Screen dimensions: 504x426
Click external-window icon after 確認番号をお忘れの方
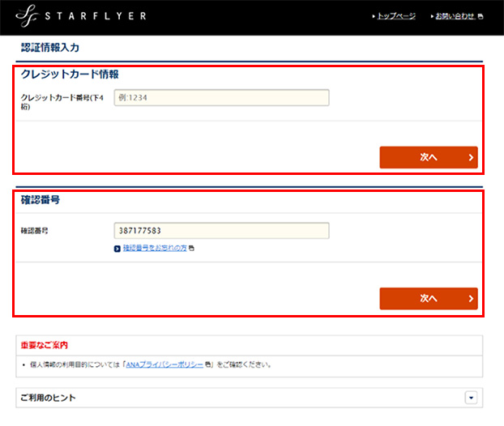[x=191, y=249]
